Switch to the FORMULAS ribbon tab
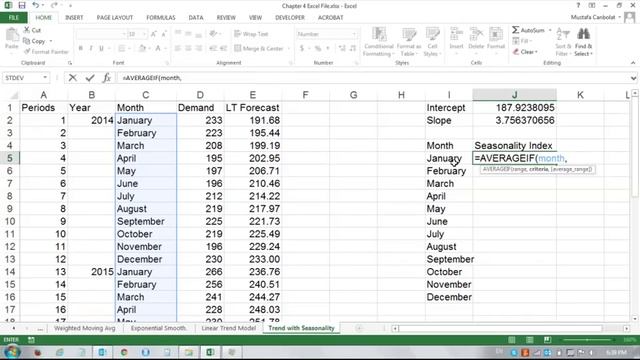Screen dimensions: 640x360 (160, 18)
